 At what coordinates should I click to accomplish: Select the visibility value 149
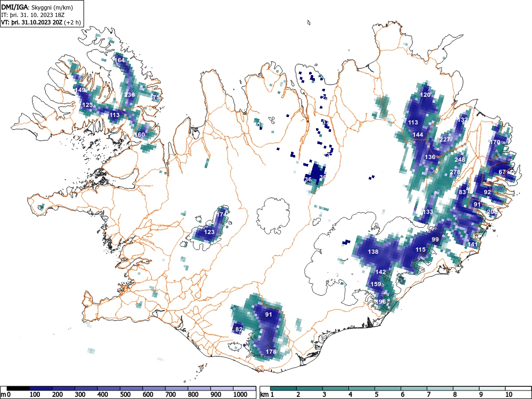80,90
